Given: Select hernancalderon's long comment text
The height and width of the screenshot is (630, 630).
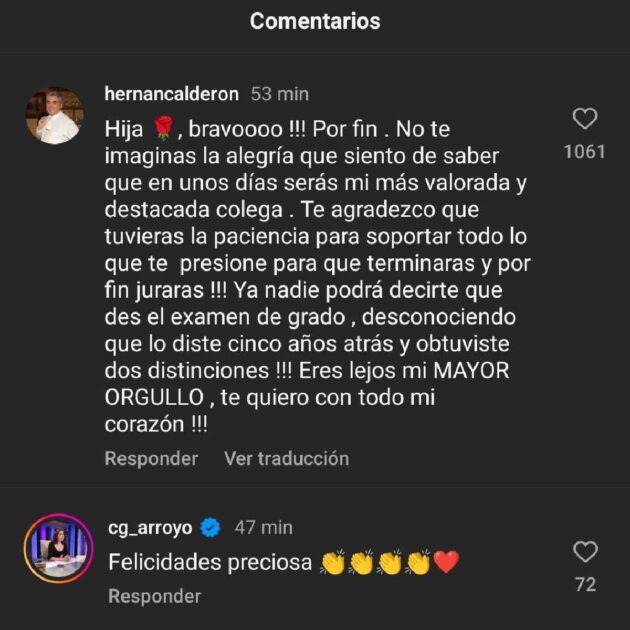Looking at the screenshot, I should 318,276.
